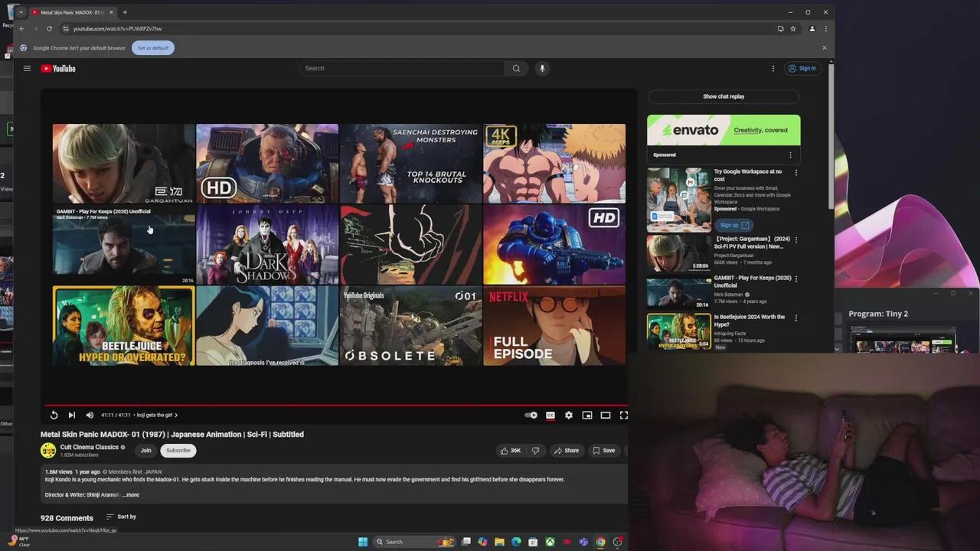Subscribe to Cult Cinema Classics
Viewport: 980px width, 551px height.
(178, 451)
